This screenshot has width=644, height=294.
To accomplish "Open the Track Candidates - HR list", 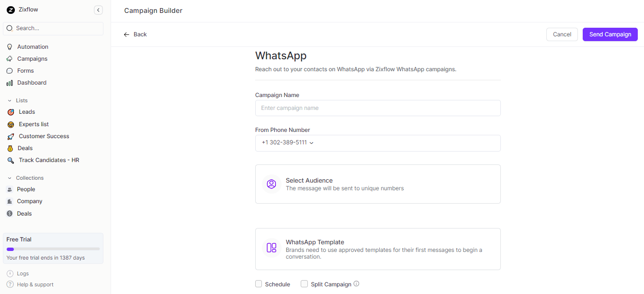I will pyautogui.click(x=49, y=160).
